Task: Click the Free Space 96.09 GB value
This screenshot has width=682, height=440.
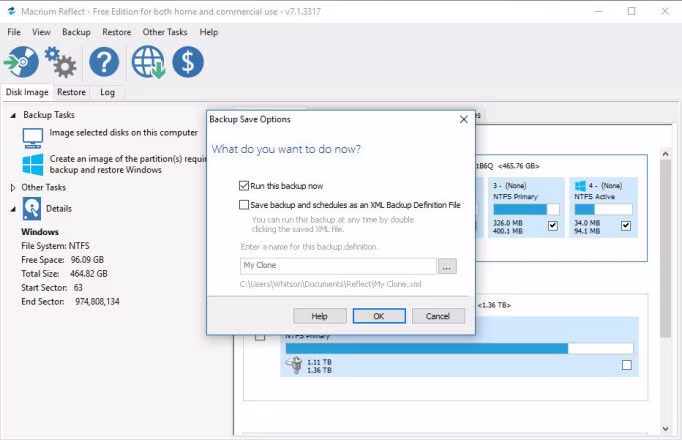Action: tap(87, 260)
